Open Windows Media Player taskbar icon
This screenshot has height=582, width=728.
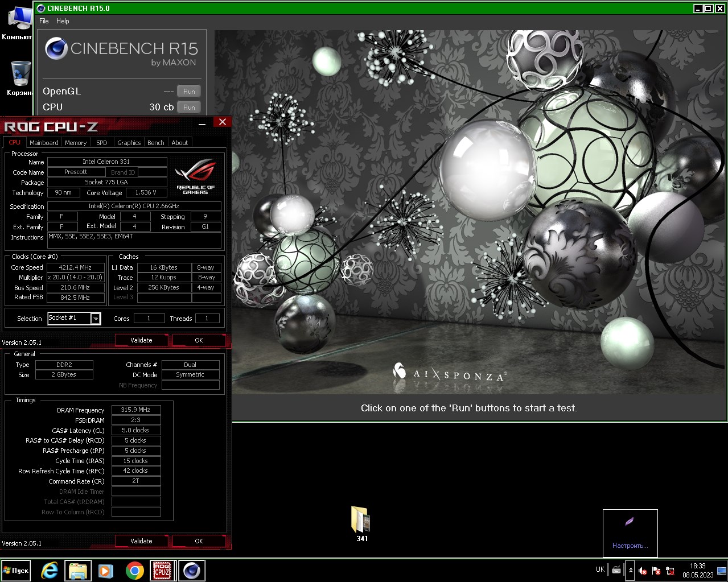106,571
